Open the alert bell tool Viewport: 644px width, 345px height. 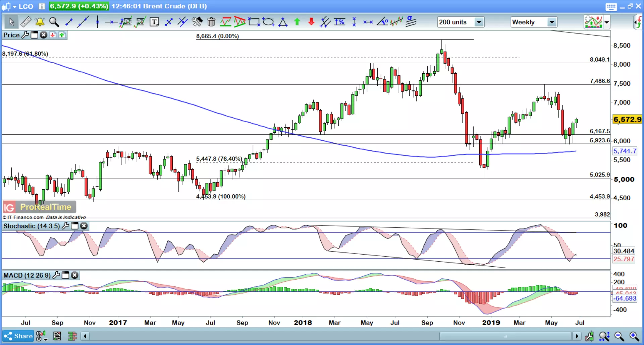pyautogui.click(x=40, y=22)
